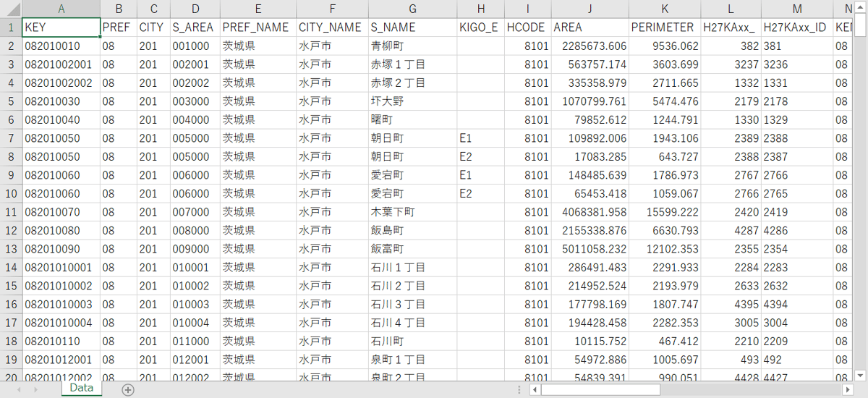Select cell containing 082010010
This screenshot has width=868, height=398.
(61, 46)
